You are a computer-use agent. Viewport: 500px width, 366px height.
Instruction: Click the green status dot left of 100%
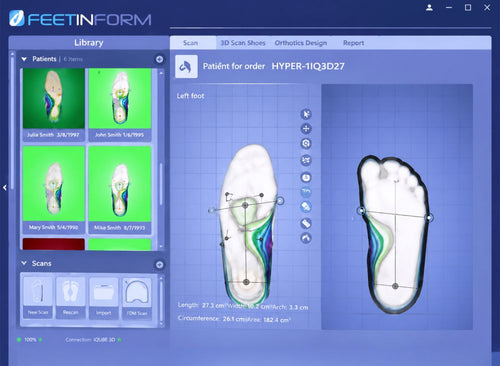19,340
